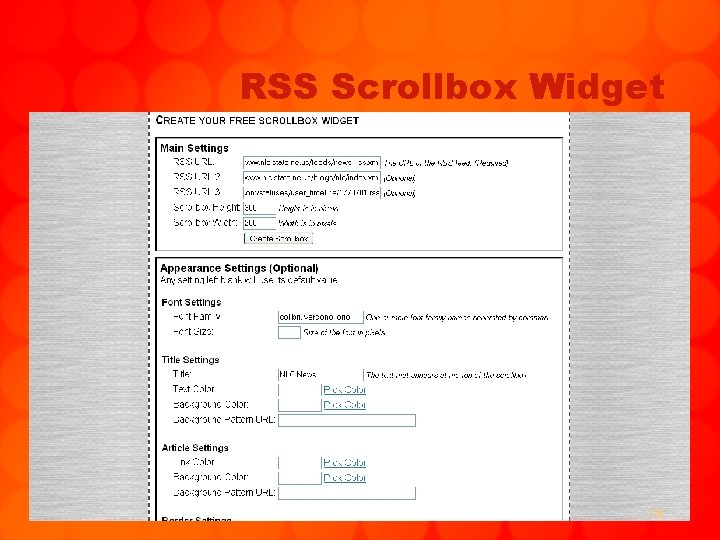Click Article Background Pattern URL field
Image resolution: width=720 pixels, height=540 pixels.
tap(347, 493)
